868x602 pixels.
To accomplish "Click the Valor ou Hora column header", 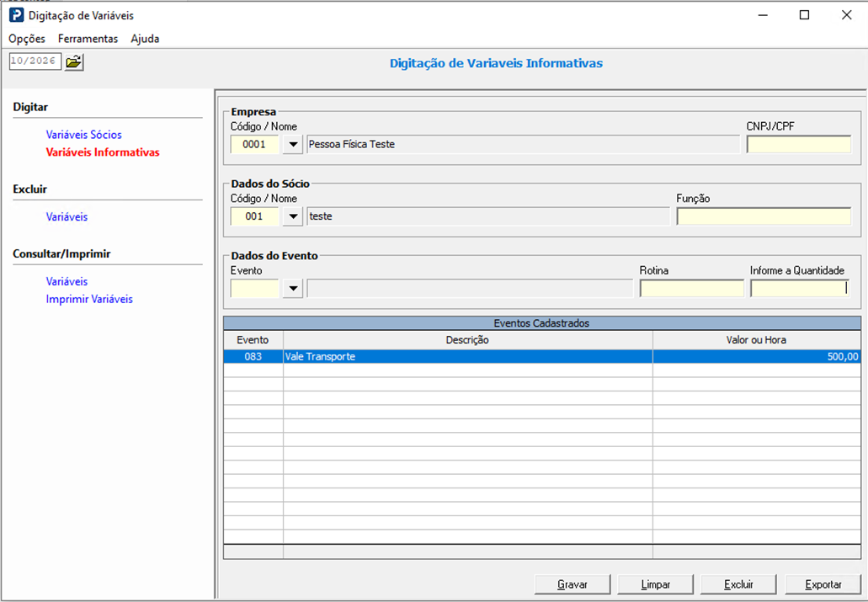I will click(x=757, y=340).
